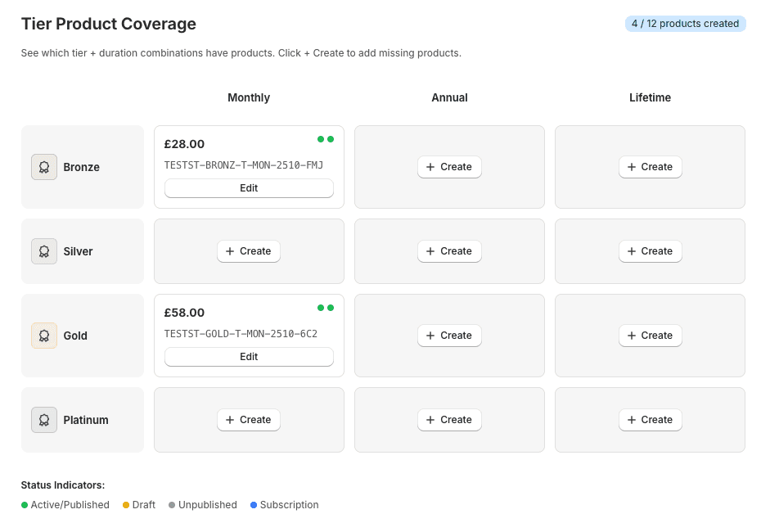Create the Gold Annual product
The height and width of the screenshot is (532, 770).
(449, 336)
